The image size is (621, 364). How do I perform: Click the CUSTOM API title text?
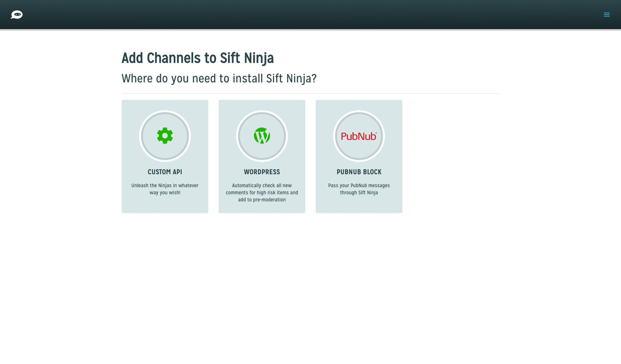165,172
